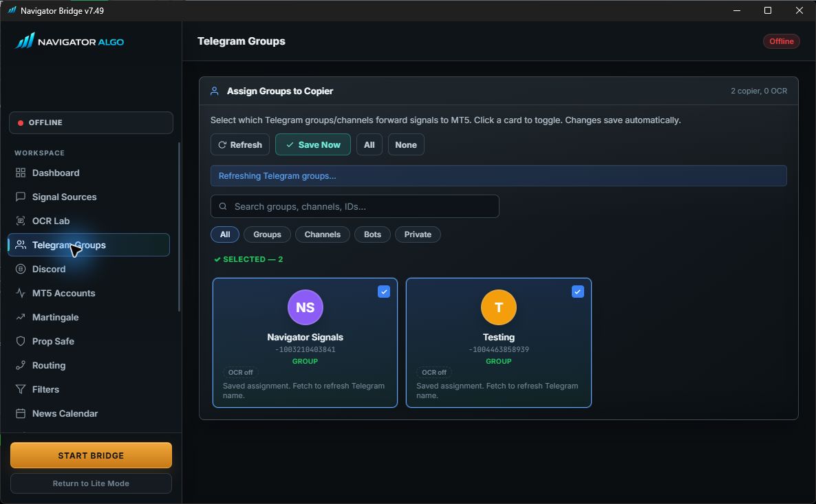Click the user icon beside Assign Groups to Copier
The width and height of the screenshot is (816, 504).
[x=215, y=91]
